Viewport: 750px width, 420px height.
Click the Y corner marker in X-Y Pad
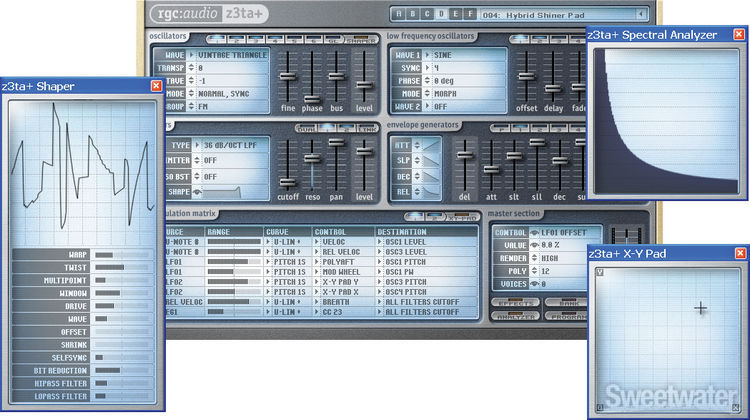coord(600,272)
